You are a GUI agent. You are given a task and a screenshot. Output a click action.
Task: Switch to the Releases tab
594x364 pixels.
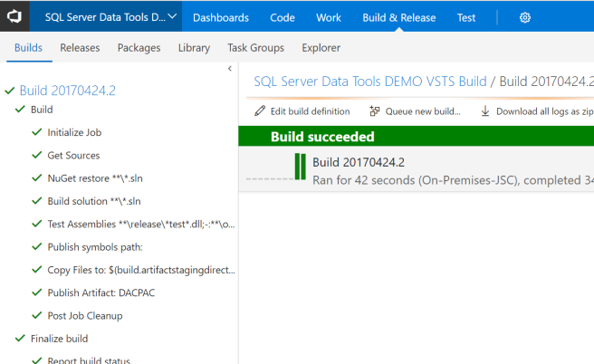[80, 47]
